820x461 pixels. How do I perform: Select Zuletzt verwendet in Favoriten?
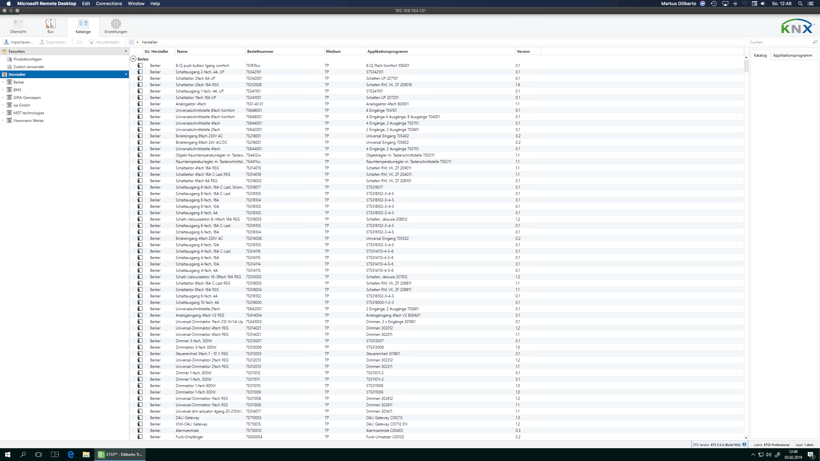click(x=28, y=67)
